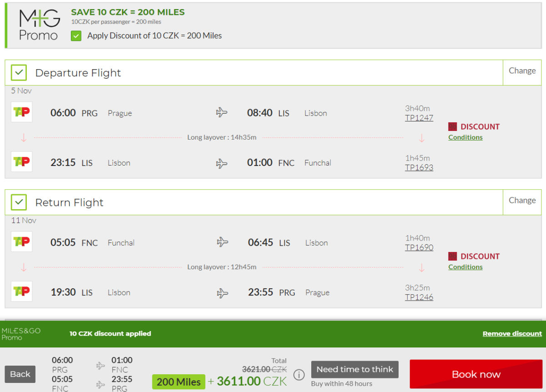Toggle the Return Flight checkbox
The image size is (546, 392).
pos(19,202)
